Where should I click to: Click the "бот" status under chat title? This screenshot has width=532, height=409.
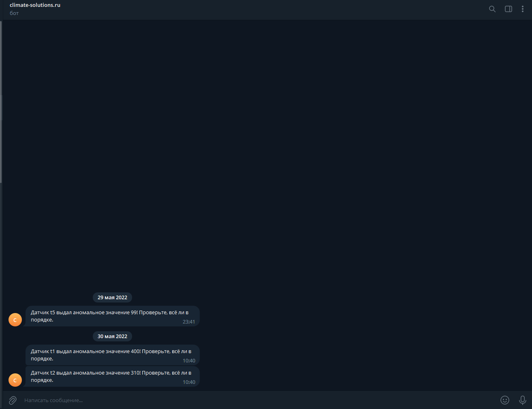[x=14, y=13]
